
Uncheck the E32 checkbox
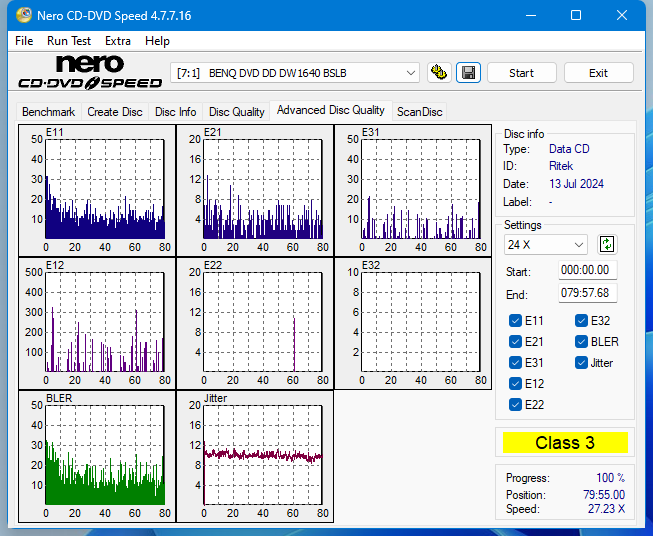581,321
